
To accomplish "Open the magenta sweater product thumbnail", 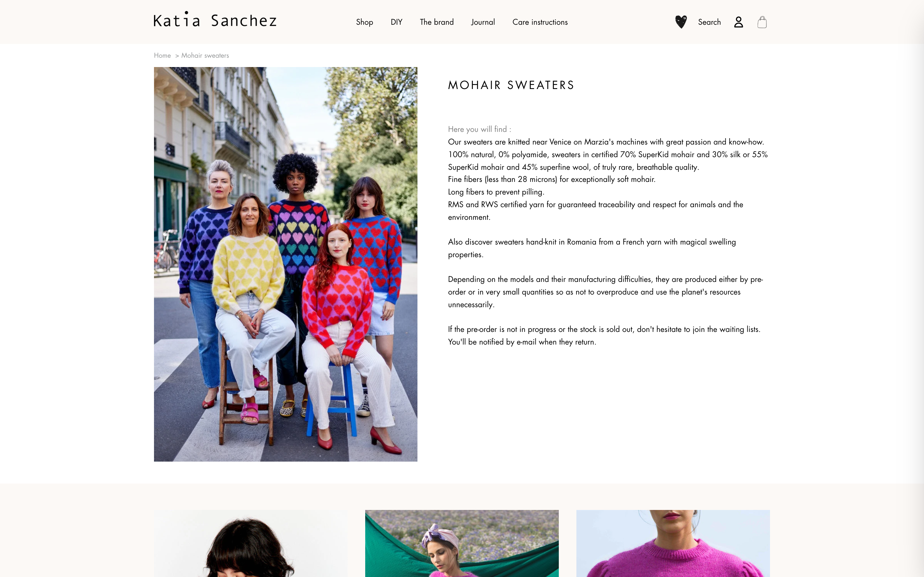I will click(673, 543).
